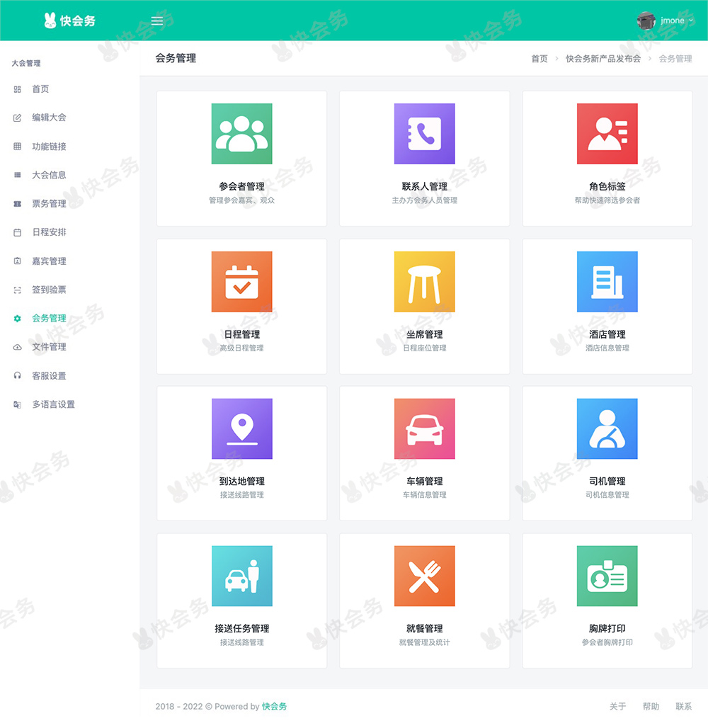Select 票务管理 in the sidebar

(x=47, y=203)
